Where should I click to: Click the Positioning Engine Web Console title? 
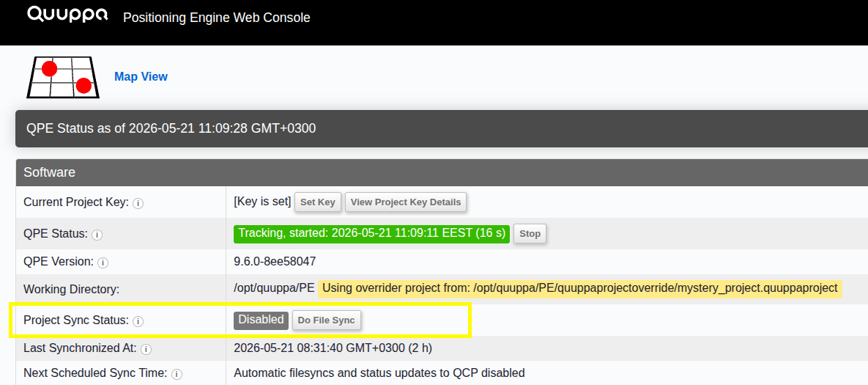[x=216, y=18]
